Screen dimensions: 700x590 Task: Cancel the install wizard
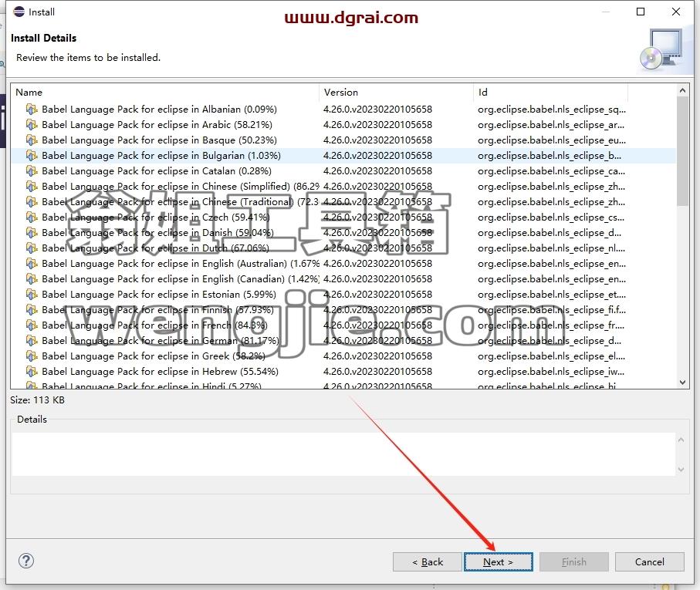click(x=650, y=562)
